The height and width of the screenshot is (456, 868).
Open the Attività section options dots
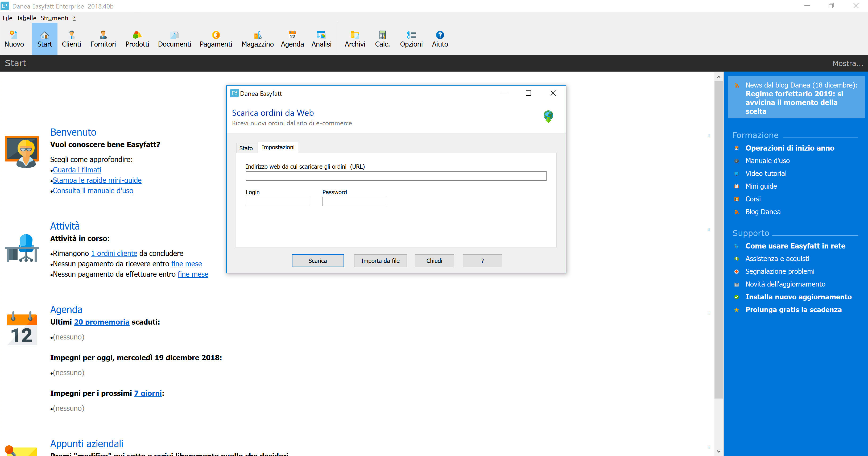click(x=709, y=230)
